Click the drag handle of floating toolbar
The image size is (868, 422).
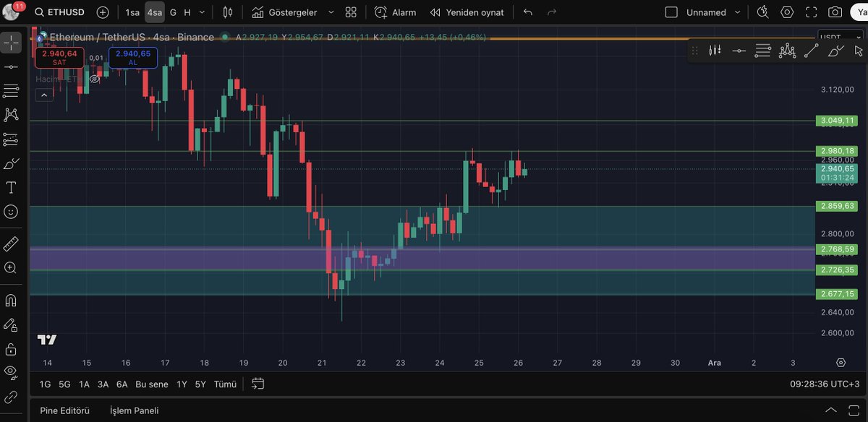point(694,51)
